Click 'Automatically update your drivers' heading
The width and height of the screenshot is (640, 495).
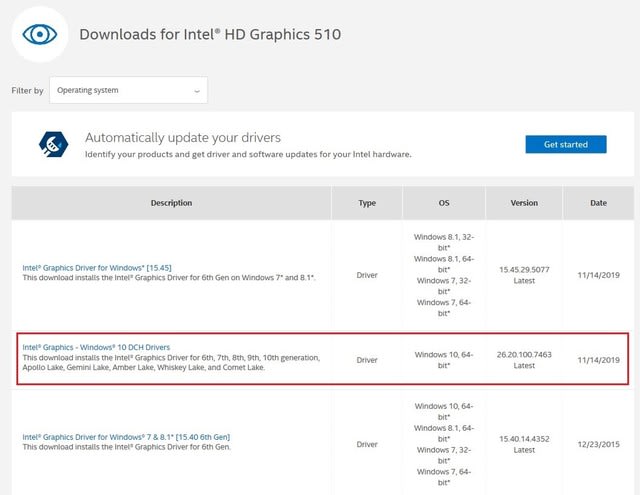(x=183, y=138)
